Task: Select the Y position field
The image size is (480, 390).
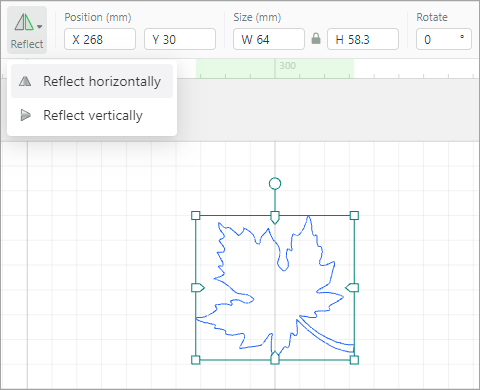Action: tap(180, 39)
